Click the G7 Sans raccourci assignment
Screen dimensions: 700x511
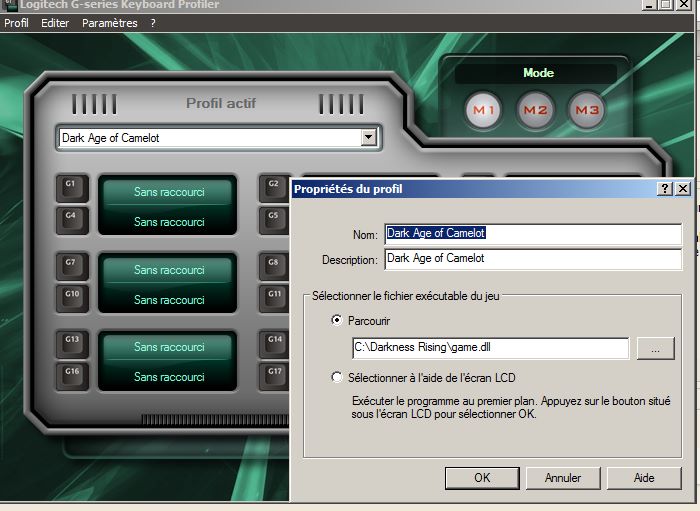[169, 270]
